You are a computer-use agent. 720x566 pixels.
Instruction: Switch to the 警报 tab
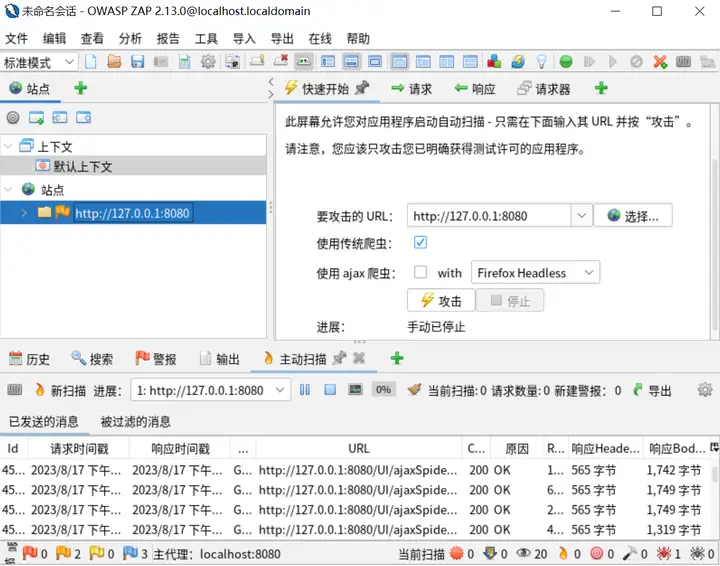point(156,359)
